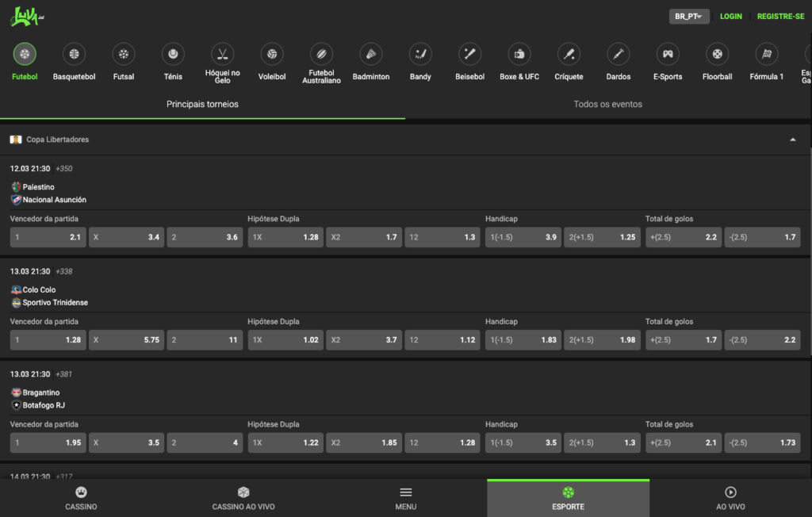Select the Futebol sport icon

(x=25, y=54)
